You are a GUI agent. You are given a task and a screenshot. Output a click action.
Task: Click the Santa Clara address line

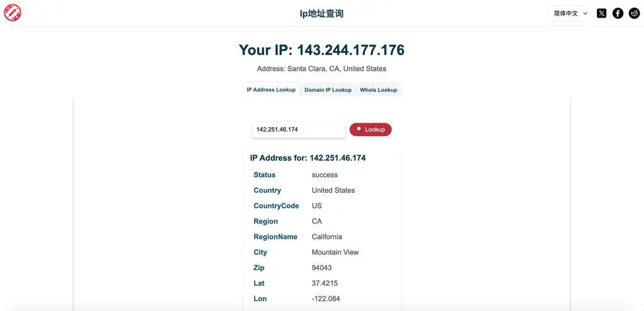321,69
